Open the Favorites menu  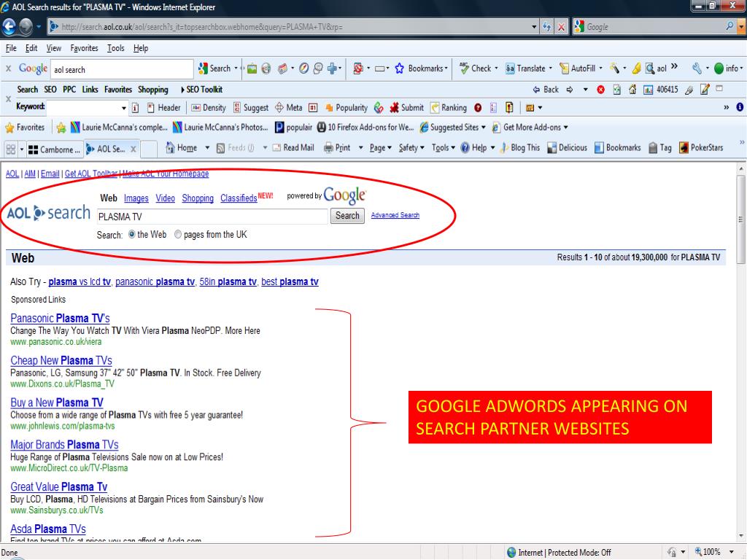pyautogui.click(x=84, y=48)
